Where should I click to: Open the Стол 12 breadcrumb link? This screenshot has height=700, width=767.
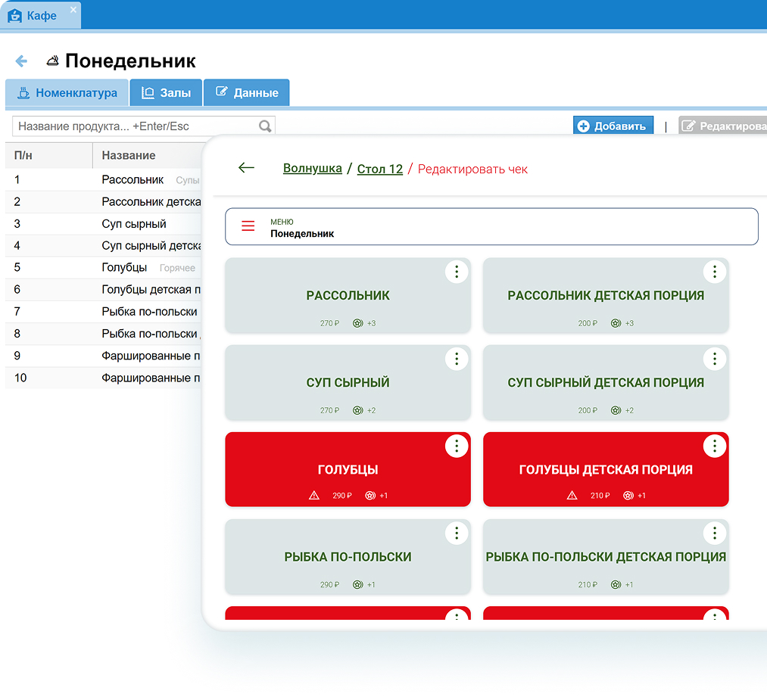coord(380,169)
